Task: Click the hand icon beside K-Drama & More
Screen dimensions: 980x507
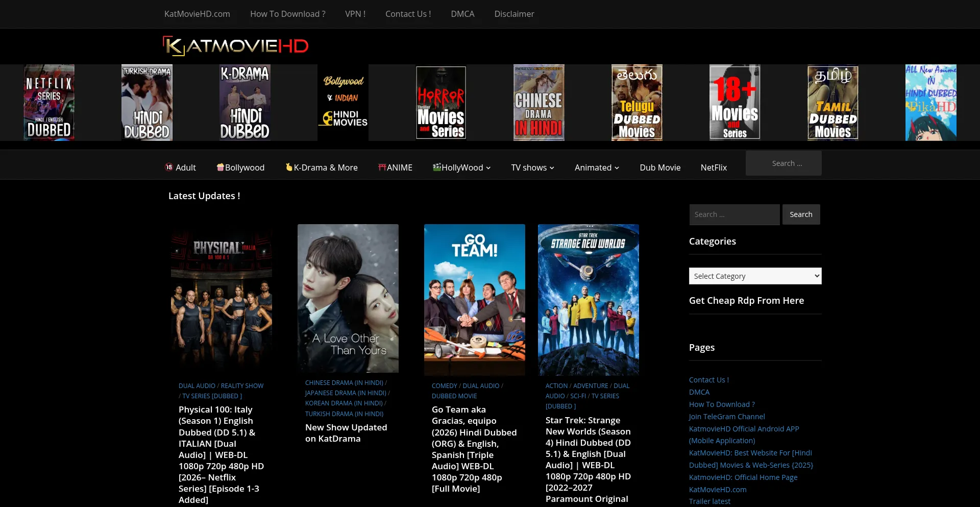Action: click(x=289, y=167)
